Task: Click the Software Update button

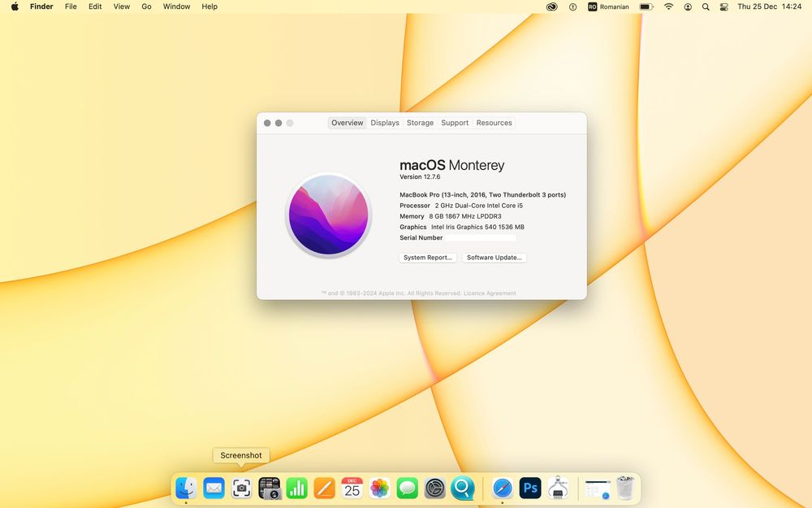Action: (494, 258)
